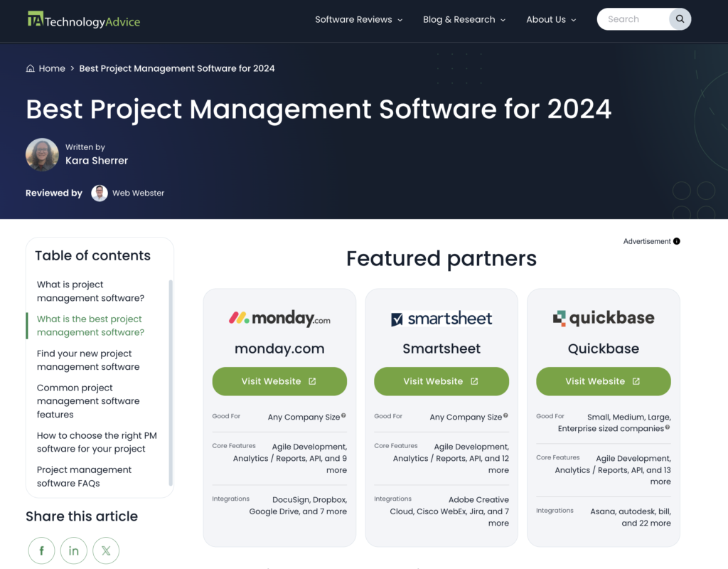Jump to Project management software FAQs
The height and width of the screenshot is (569, 728).
pos(84,477)
